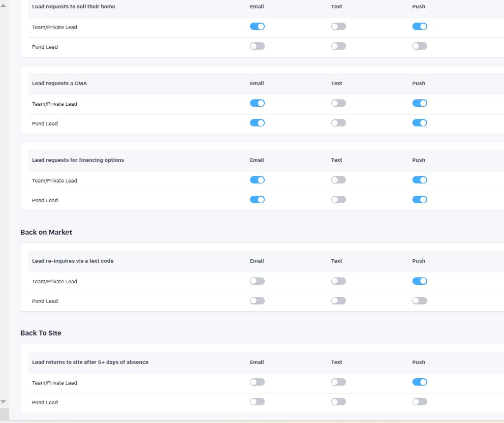Turn on Push for sell-home Pond Lead
This screenshot has width=504, height=423.
pos(420,46)
